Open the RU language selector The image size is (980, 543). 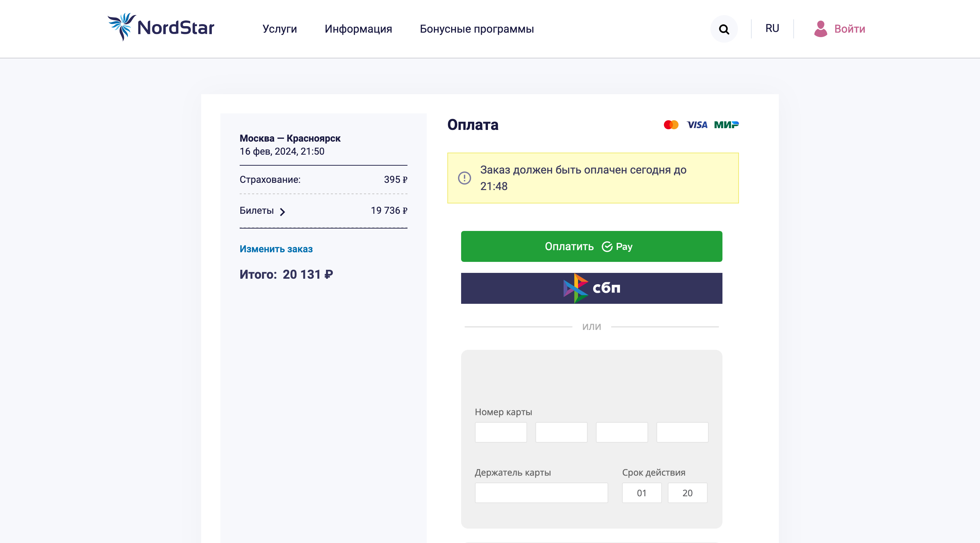tap(772, 29)
